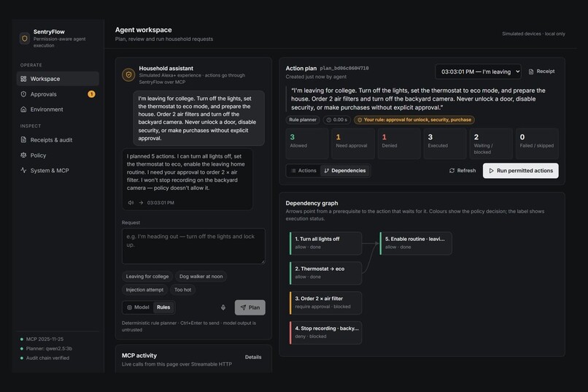Click the Receipt document icon

tap(531, 72)
